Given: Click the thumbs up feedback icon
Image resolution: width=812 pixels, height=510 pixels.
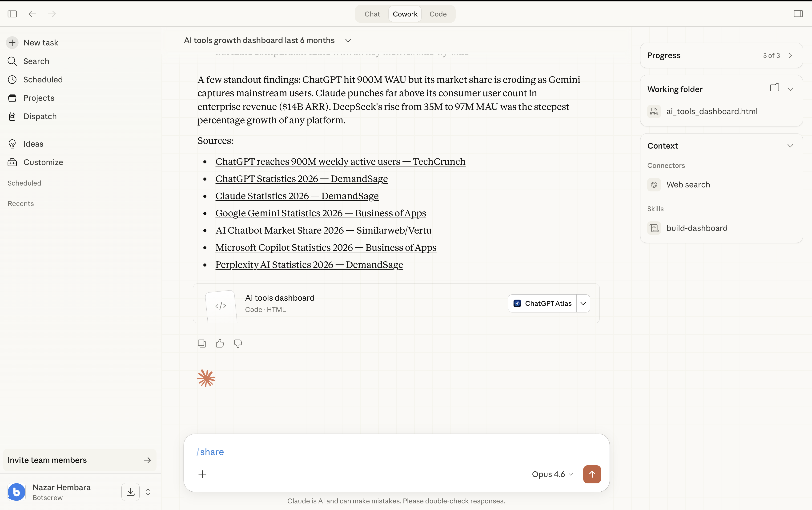Looking at the screenshot, I should tap(220, 343).
